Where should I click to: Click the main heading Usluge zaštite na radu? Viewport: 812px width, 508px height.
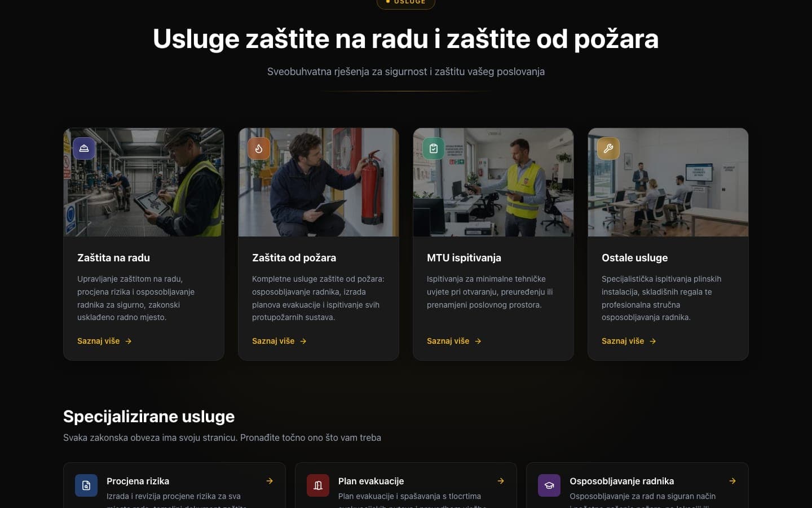click(x=406, y=39)
